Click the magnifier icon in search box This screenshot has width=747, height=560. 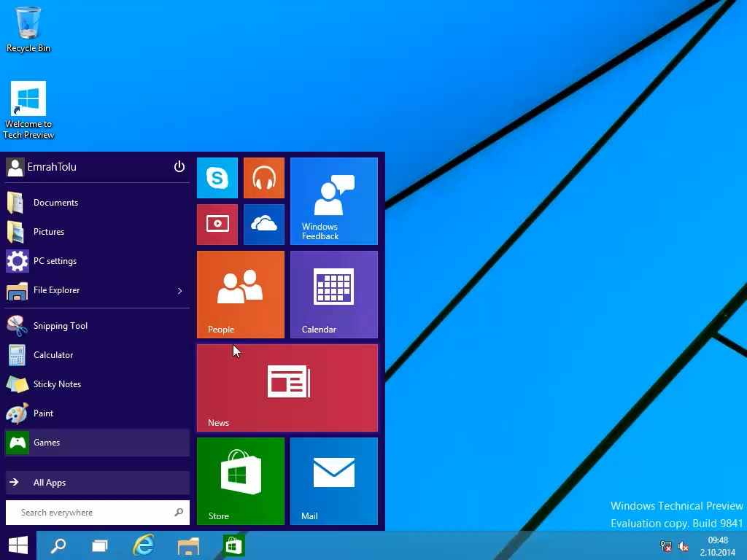179,513
